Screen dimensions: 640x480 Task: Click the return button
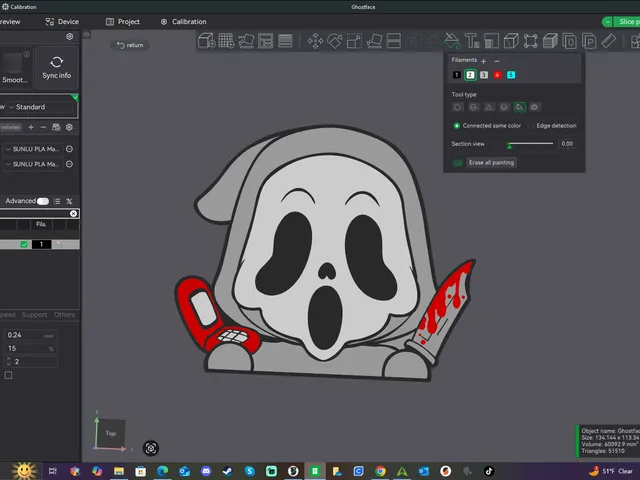[130, 45]
